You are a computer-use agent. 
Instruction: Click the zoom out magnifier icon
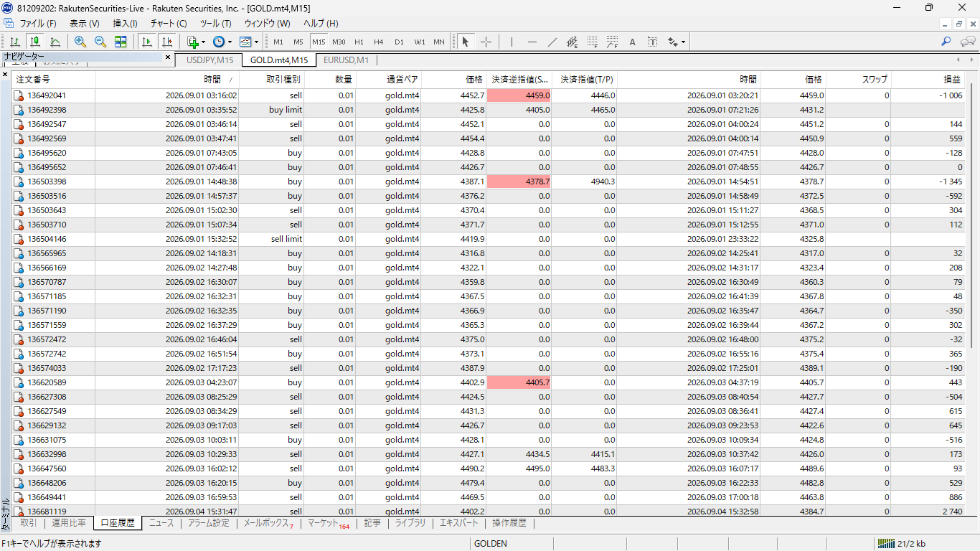pyautogui.click(x=100, y=42)
